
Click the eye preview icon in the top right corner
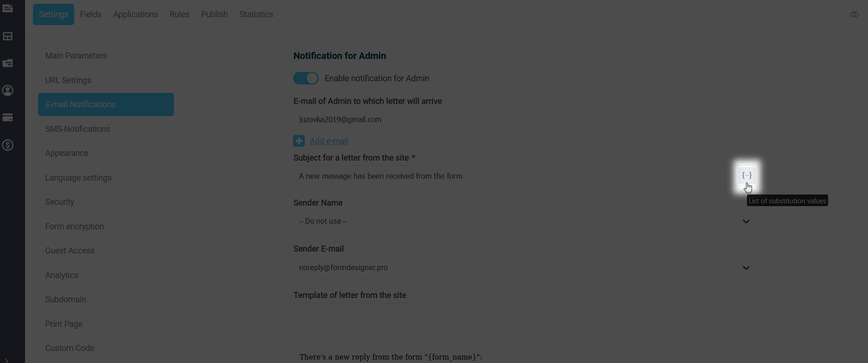(854, 14)
